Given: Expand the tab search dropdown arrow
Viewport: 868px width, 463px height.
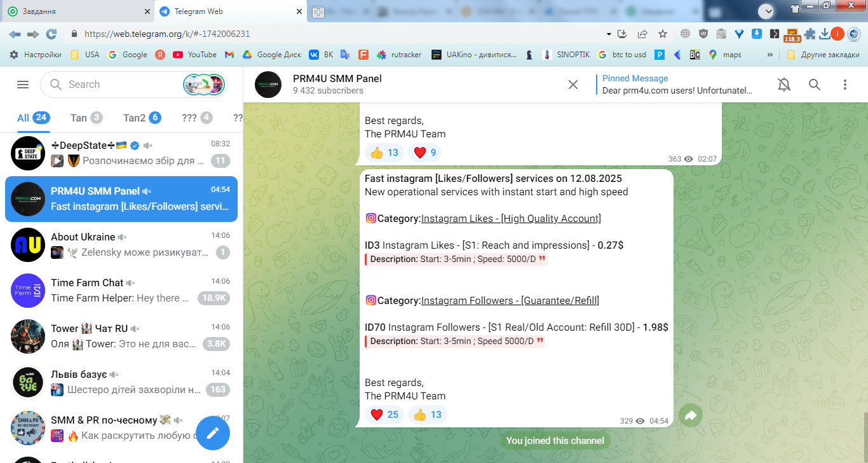Looking at the screenshot, I should (x=766, y=11).
